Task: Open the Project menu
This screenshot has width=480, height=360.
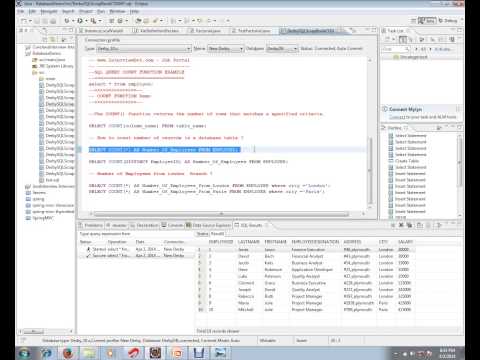Action: (86, 11)
